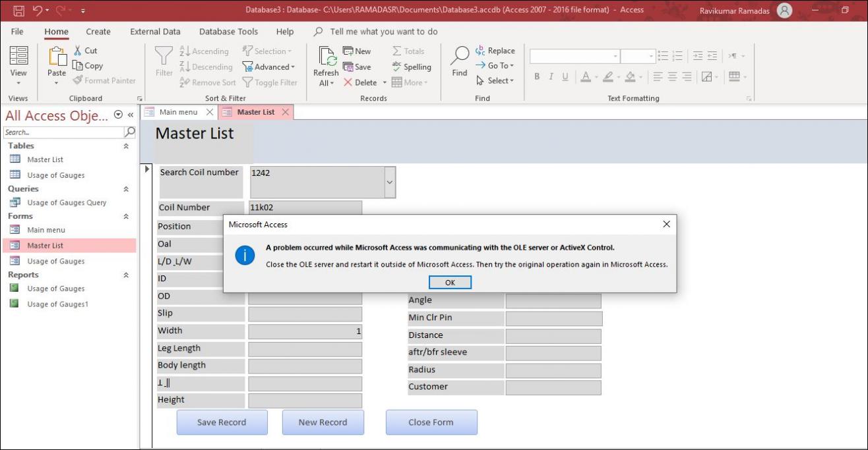Open the View button in ribbon
The width and height of the screenshot is (868, 450).
pos(18,66)
